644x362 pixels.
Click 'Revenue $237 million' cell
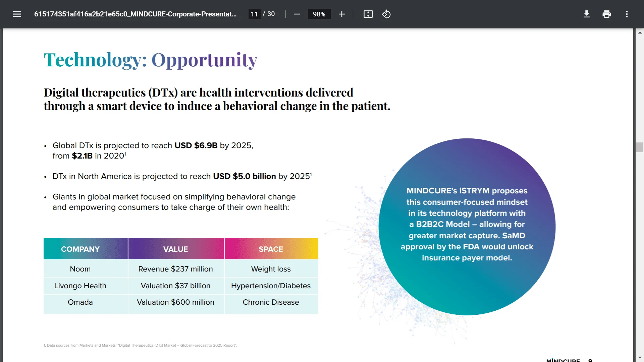tap(176, 269)
